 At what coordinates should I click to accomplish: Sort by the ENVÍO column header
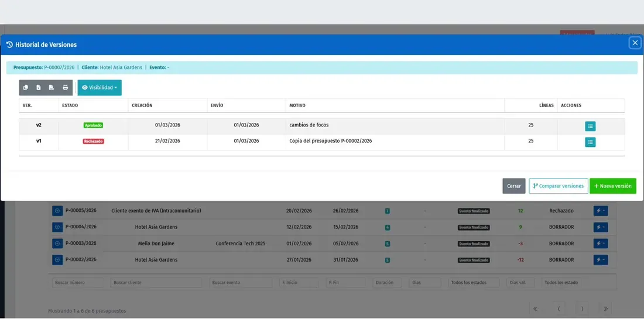246,105
